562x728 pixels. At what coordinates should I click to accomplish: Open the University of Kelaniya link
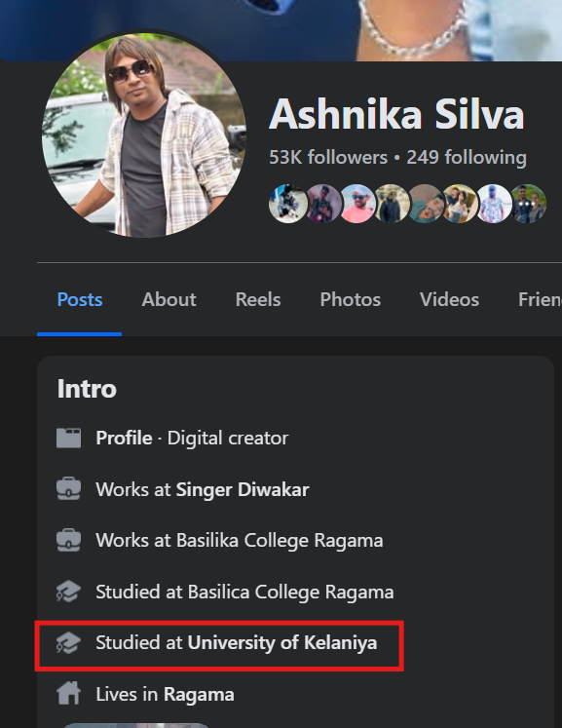click(x=282, y=642)
